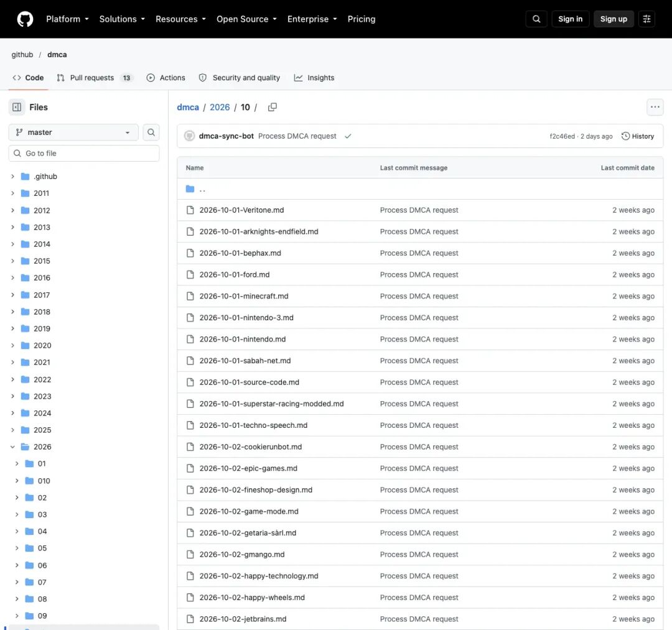The height and width of the screenshot is (630, 672).
Task: Click the 2020 folder icon in tree
Action: pos(26,346)
